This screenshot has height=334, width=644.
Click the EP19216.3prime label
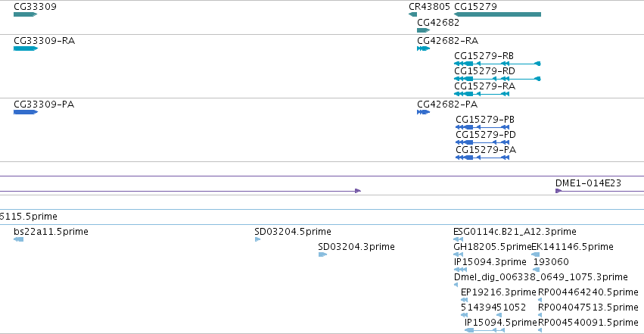tap(499, 292)
